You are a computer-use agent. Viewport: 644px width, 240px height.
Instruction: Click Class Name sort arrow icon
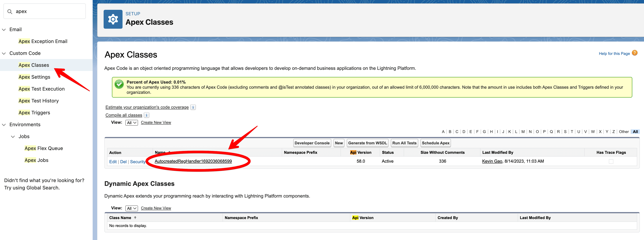[x=135, y=218]
